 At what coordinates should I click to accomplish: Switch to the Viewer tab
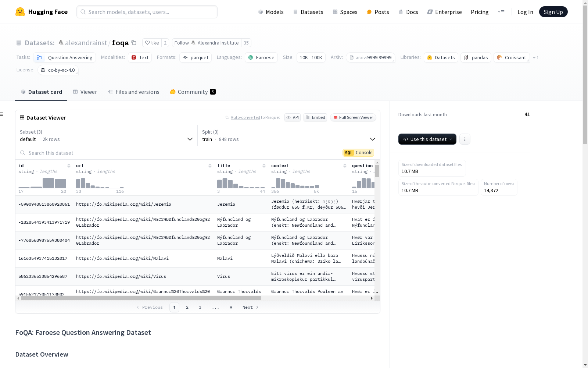pos(85,92)
